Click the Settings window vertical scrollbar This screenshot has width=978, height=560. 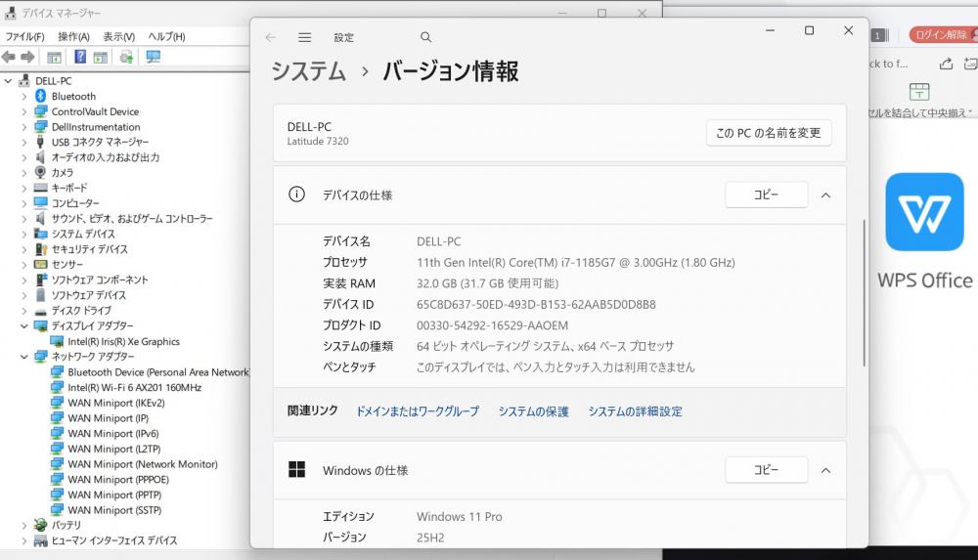(x=864, y=293)
